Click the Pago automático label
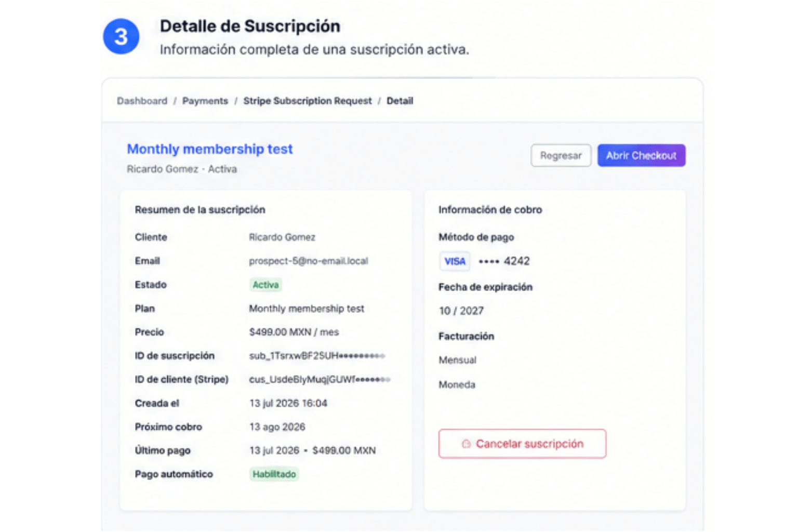Viewport: 798px width, 532px height. tap(174, 474)
